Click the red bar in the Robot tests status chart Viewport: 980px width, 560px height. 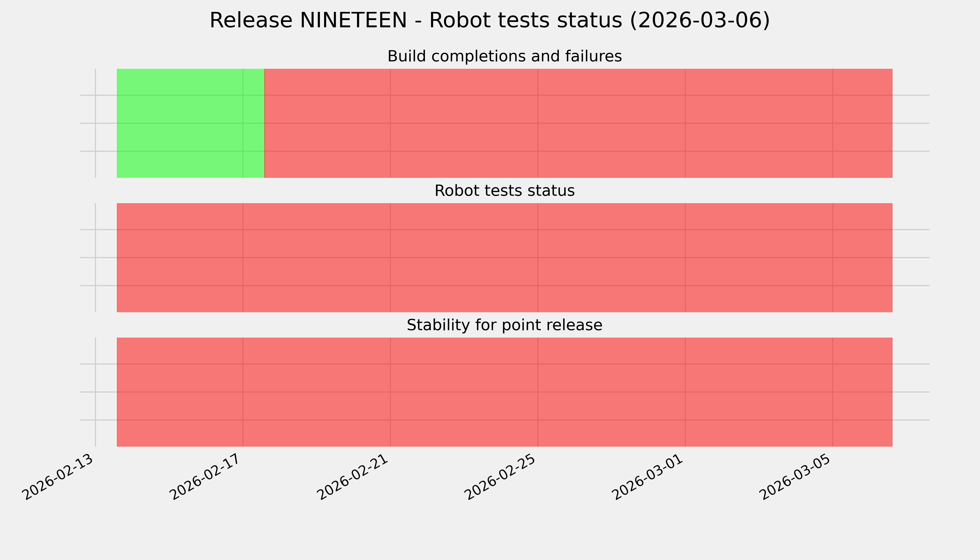(504, 258)
